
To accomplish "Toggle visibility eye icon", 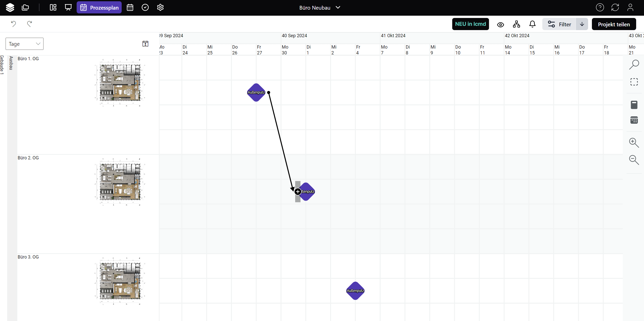I will pyautogui.click(x=500, y=25).
